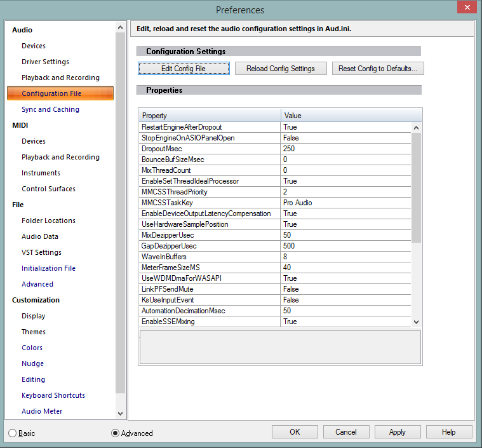Select Keyboard Shortcuts in Customization
The height and width of the screenshot is (448, 482).
[x=53, y=395]
